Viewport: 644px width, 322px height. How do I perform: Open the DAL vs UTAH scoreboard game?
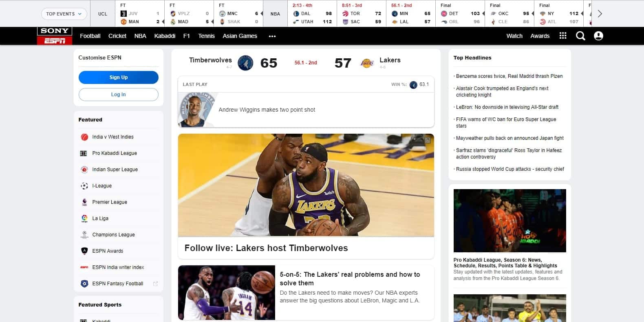pyautogui.click(x=312, y=13)
